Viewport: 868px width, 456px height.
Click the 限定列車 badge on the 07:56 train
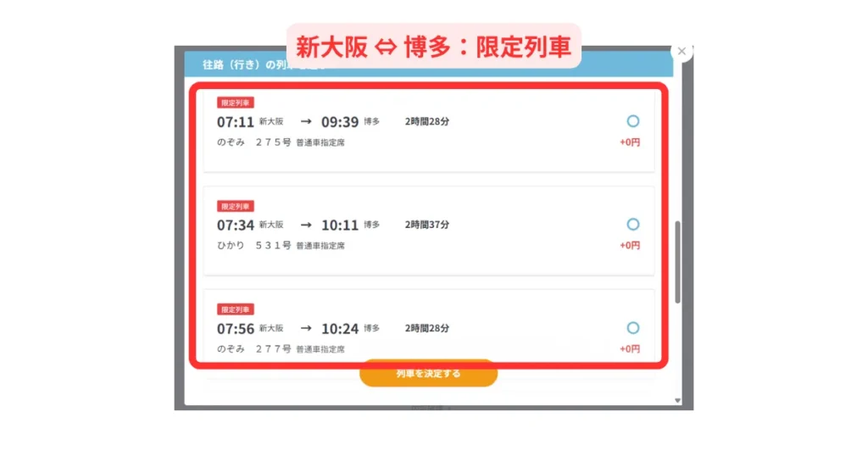236,309
